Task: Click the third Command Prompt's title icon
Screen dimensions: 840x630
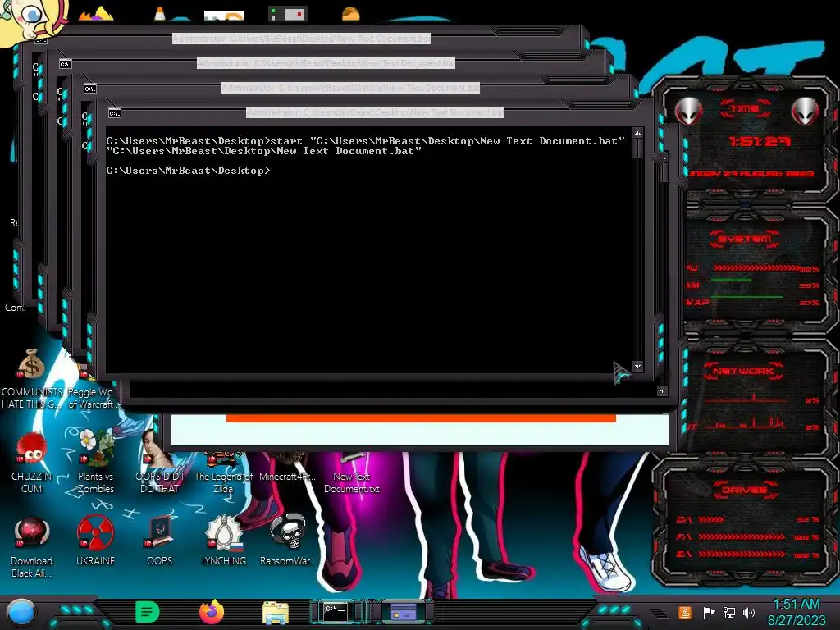Action: click(65, 64)
